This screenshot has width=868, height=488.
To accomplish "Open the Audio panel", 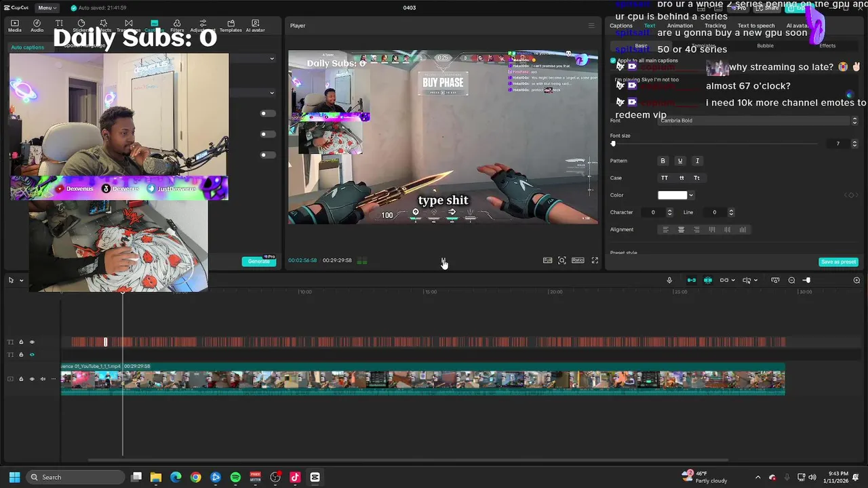I will 37,26.
